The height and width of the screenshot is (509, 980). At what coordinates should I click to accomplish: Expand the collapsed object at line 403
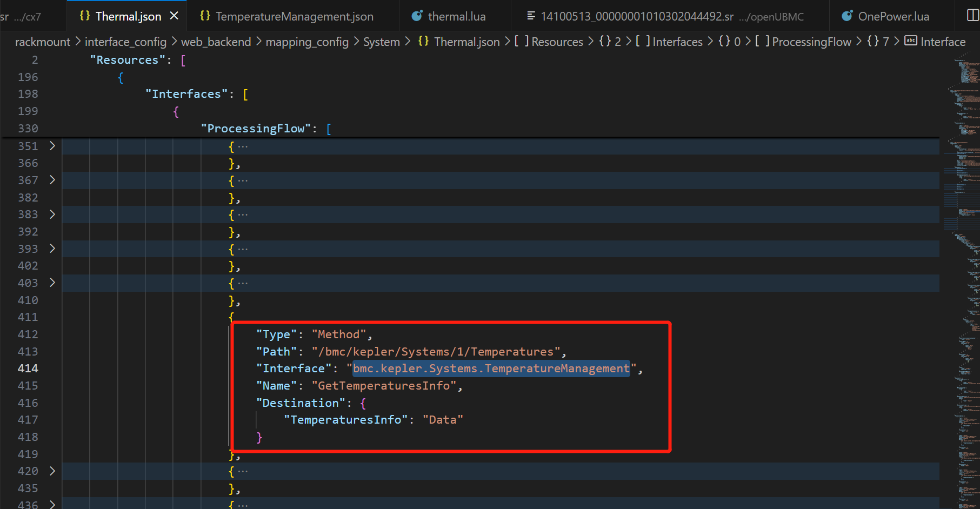pyautogui.click(x=52, y=283)
